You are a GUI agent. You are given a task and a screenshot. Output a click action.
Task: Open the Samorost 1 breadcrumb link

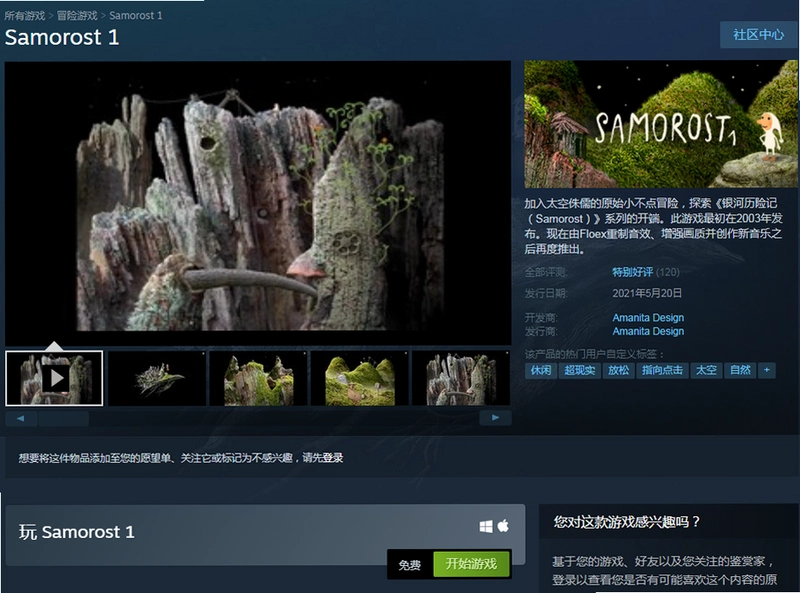coord(136,15)
